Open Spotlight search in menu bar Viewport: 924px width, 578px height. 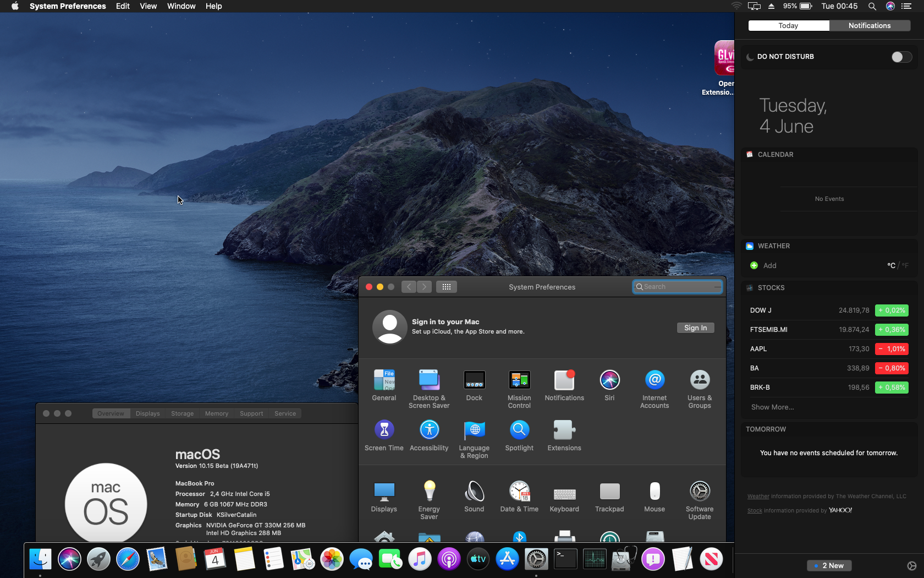click(x=872, y=6)
